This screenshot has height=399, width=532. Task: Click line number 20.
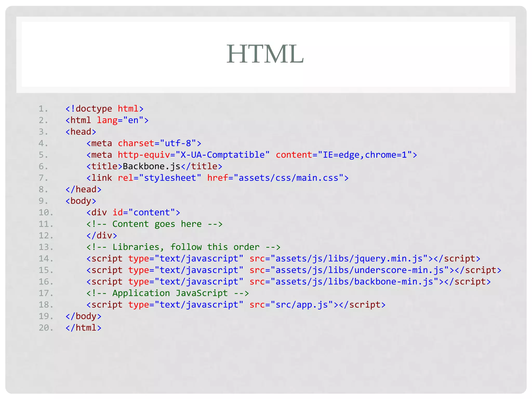coord(46,328)
